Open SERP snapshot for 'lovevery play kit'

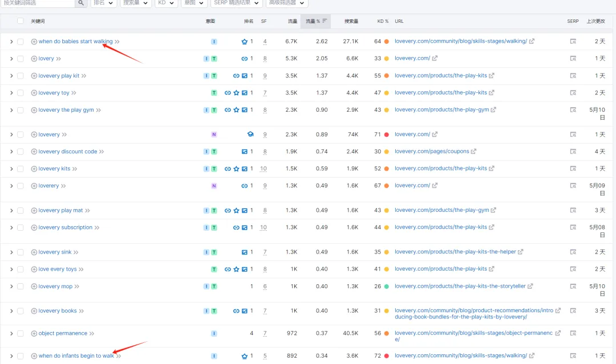[573, 76]
